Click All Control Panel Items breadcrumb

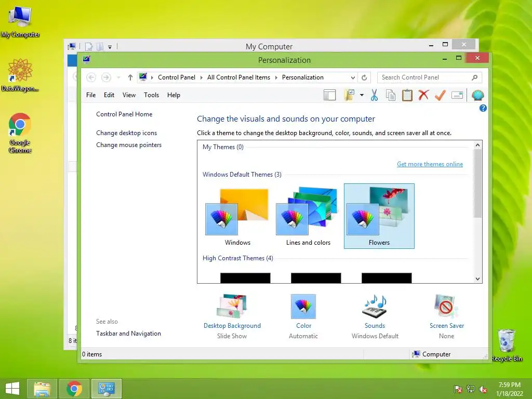point(238,77)
